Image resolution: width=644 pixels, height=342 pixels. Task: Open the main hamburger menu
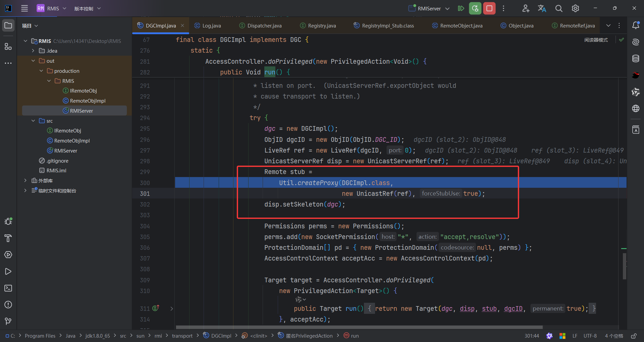click(x=24, y=8)
